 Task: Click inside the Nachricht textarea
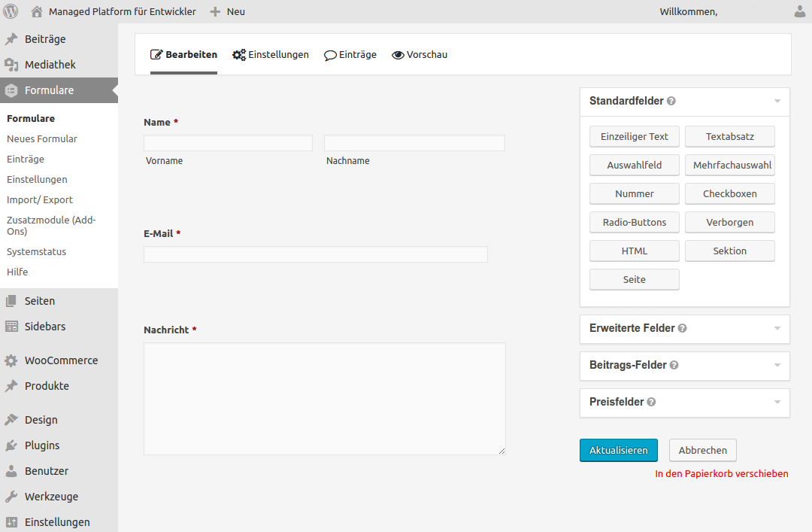pos(325,399)
